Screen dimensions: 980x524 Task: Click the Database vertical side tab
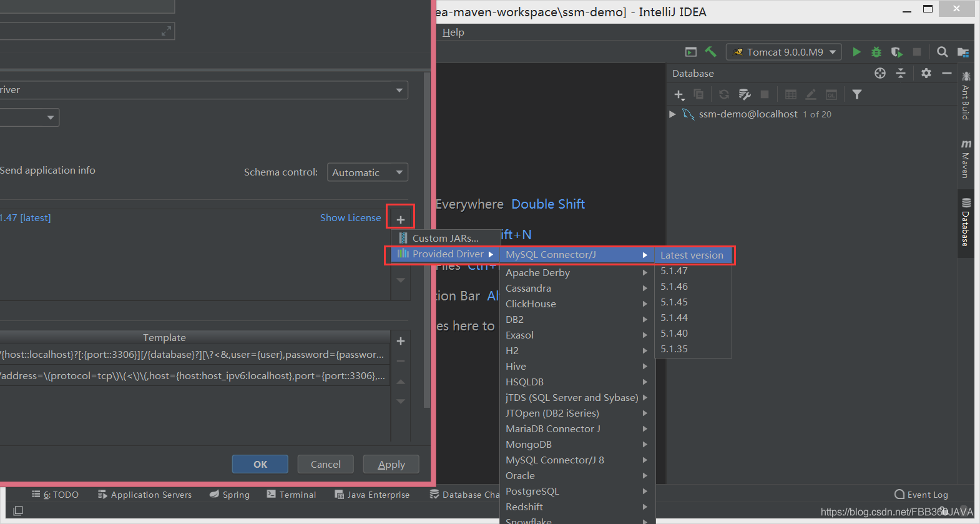(966, 222)
